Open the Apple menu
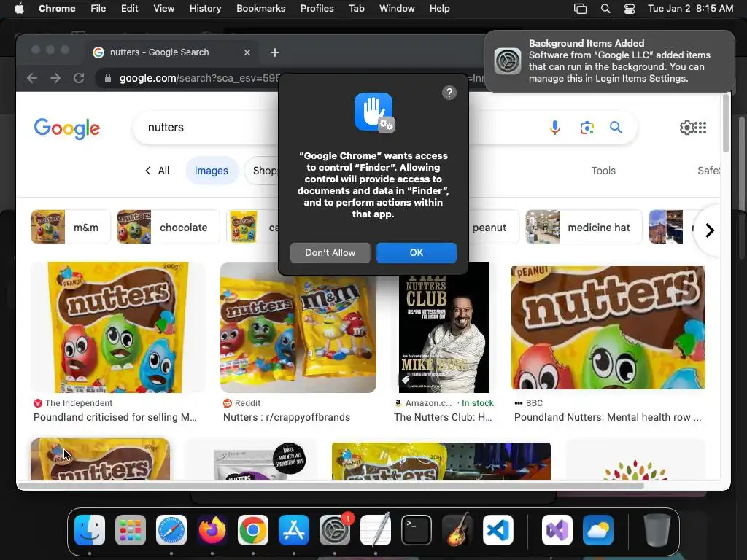Screen dimensions: 747x560 coord(19,9)
